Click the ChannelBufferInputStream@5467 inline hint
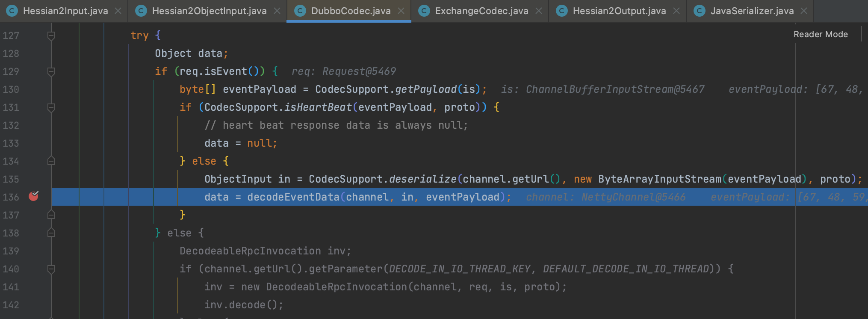The image size is (868, 319). [x=615, y=89]
